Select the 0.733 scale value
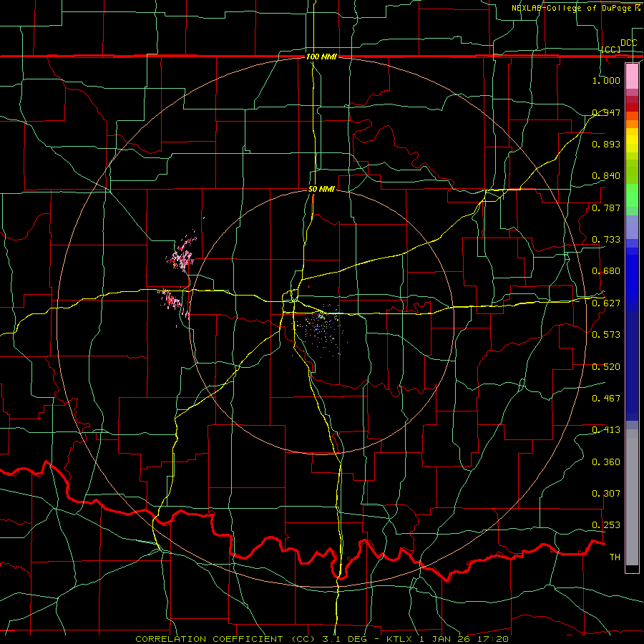The image size is (644, 644). pos(606,240)
